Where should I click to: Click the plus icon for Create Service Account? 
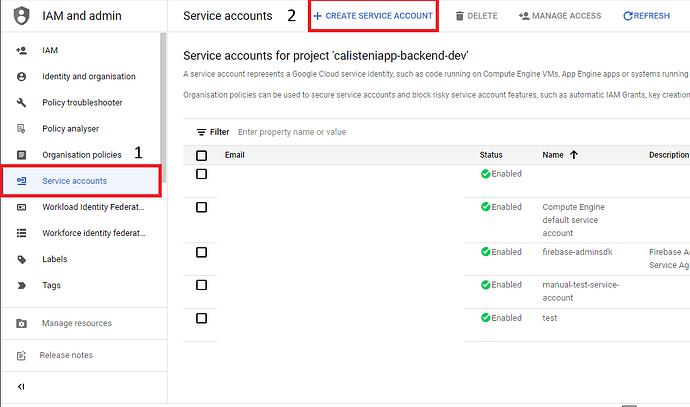click(317, 16)
